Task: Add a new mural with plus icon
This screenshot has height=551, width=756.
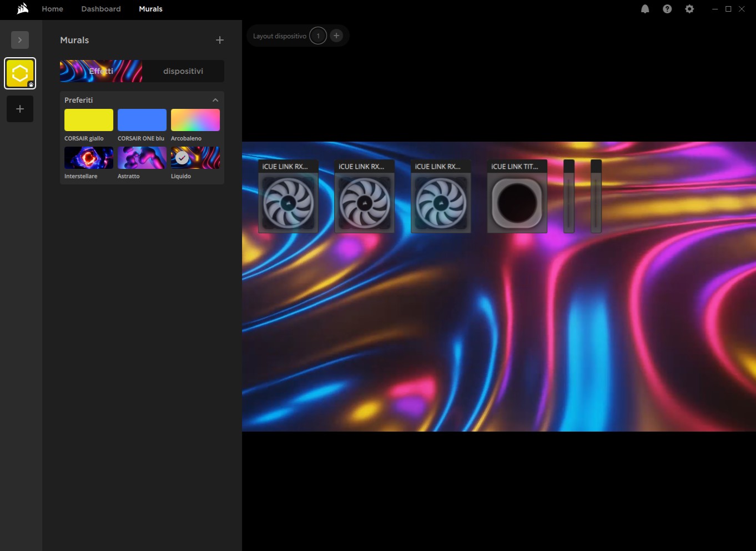Action: click(220, 40)
